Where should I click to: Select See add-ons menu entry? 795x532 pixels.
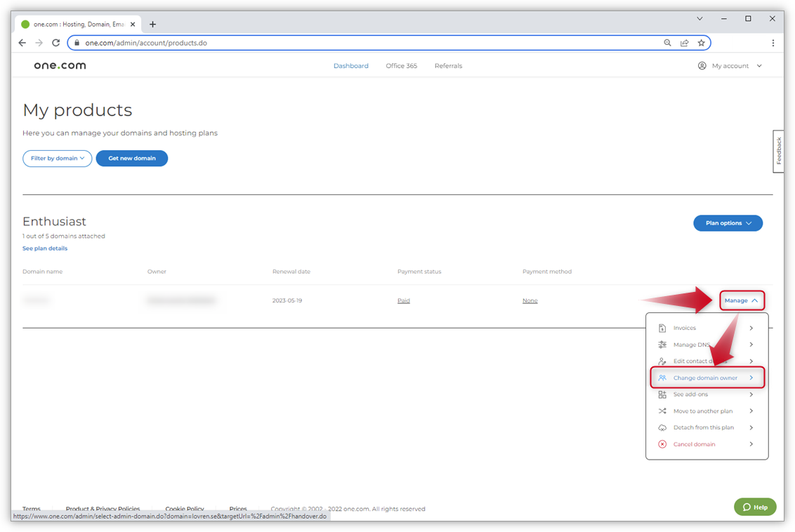pyautogui.click(x=707, y=394)
